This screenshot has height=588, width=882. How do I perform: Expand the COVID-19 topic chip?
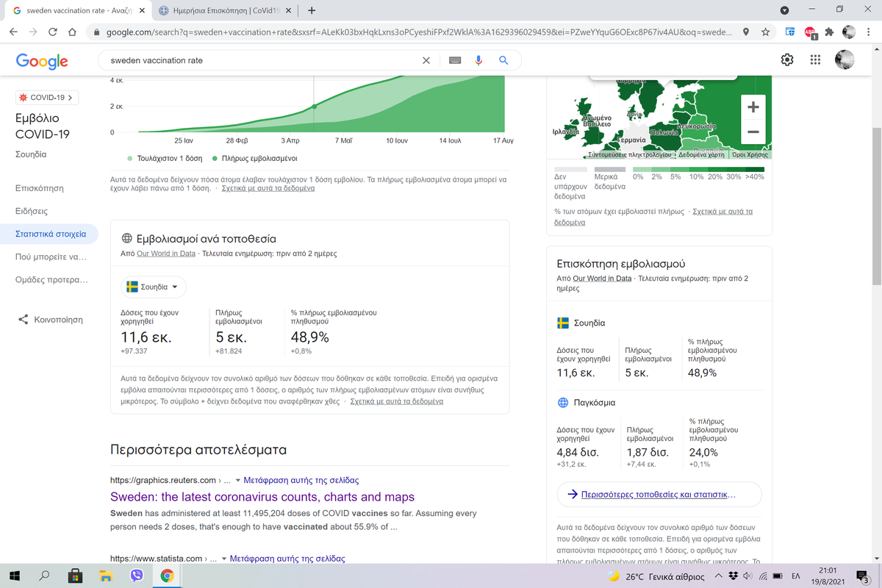[49, 98]
